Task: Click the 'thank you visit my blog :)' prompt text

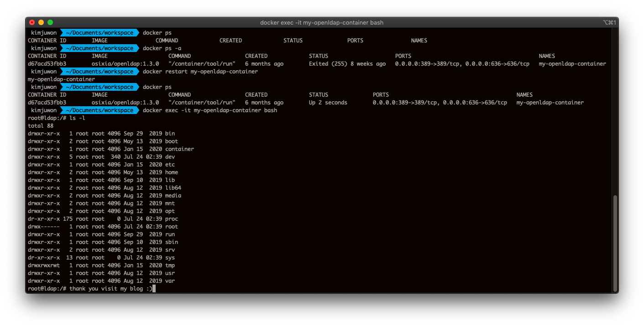Action: coord(111,289)
